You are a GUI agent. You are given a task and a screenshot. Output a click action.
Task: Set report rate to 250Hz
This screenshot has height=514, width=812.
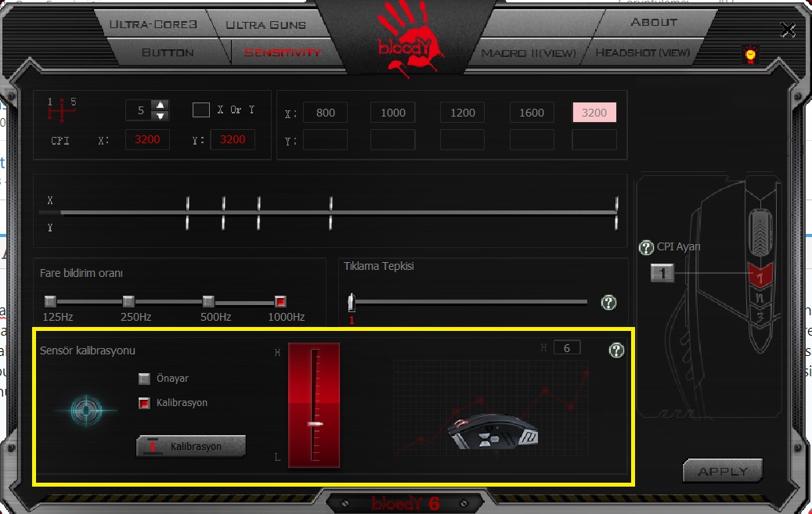pos(128,301)
